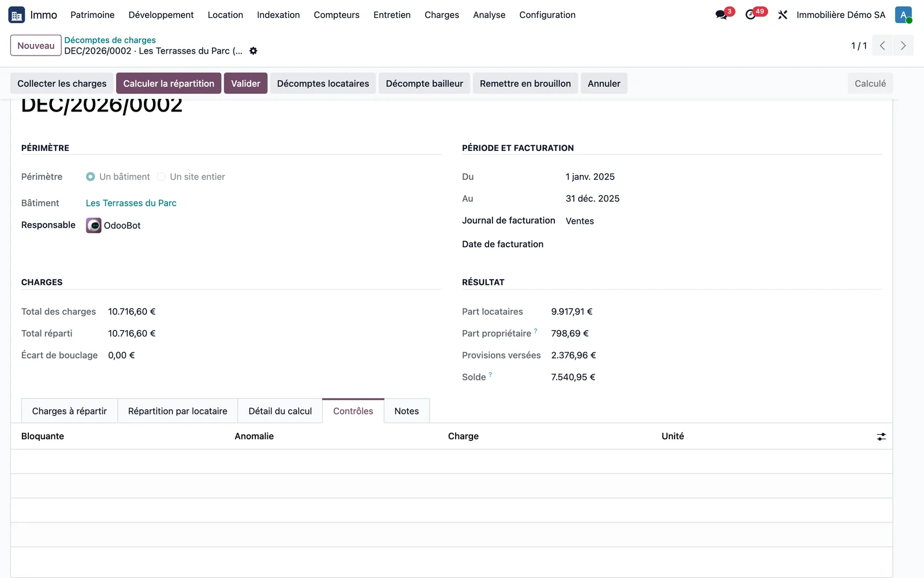Switch to the Charges à répartir tab
The image size is (924, 578).
[x=69, y=411]
